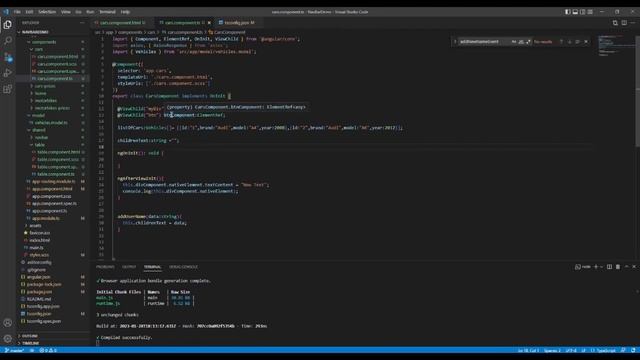Create a new terminal with plus icon
640x360 pixels.
coord(596,267)
